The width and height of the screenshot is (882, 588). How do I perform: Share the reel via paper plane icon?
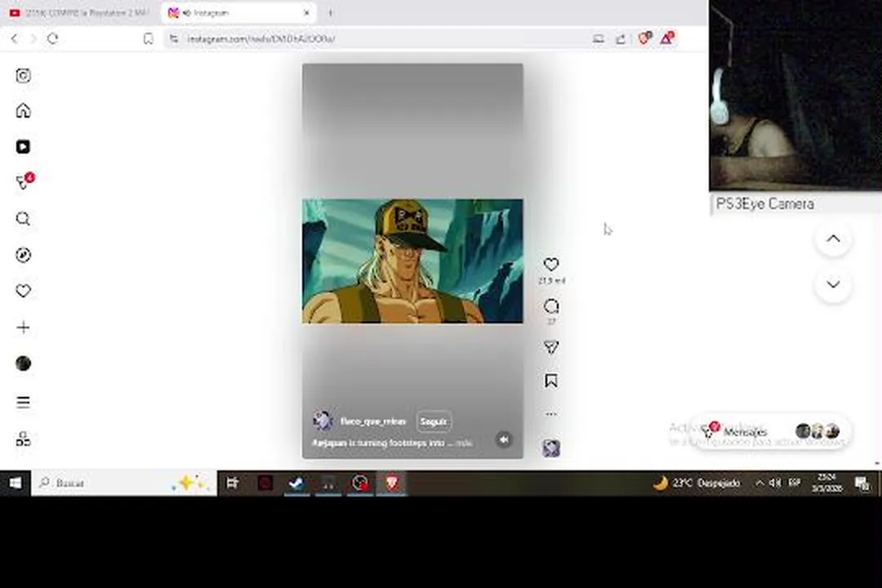click(551, 347)
